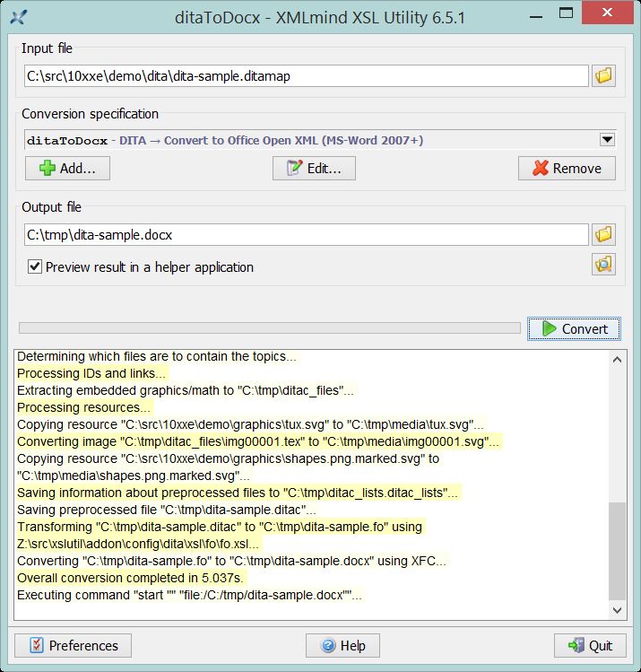Click the 'Saving information about preprocessed files' log line
Screen dimensions: 641x672
[x=238, y=493]
